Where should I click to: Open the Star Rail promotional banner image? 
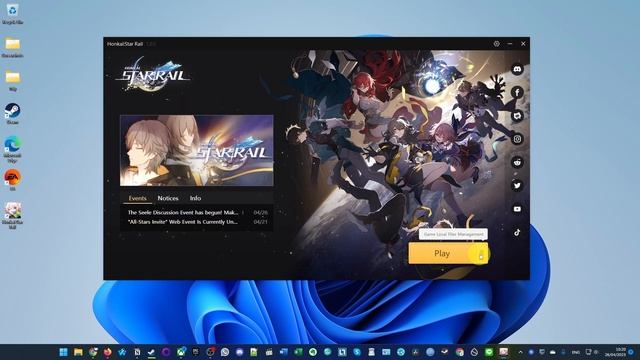point(197,151)
